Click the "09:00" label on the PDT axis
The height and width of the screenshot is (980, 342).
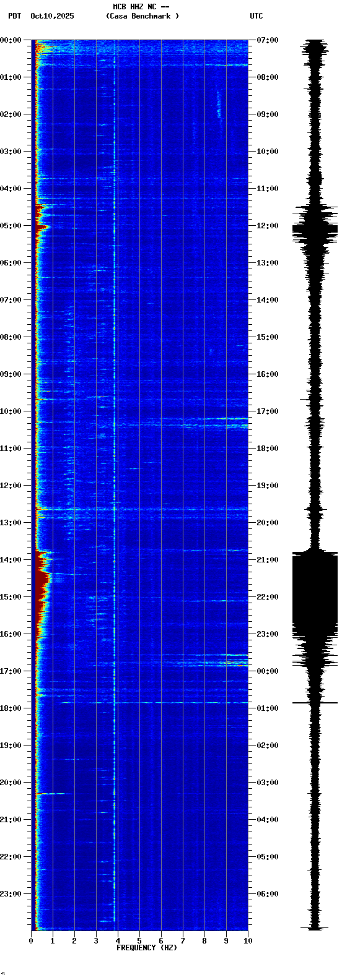[x=11, y=374]
